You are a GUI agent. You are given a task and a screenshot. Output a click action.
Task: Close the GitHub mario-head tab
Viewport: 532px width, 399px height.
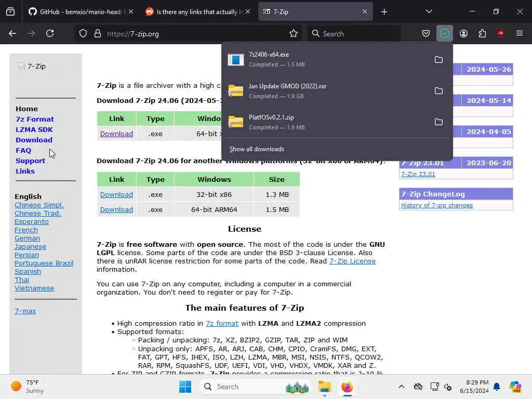pos(131,12)
